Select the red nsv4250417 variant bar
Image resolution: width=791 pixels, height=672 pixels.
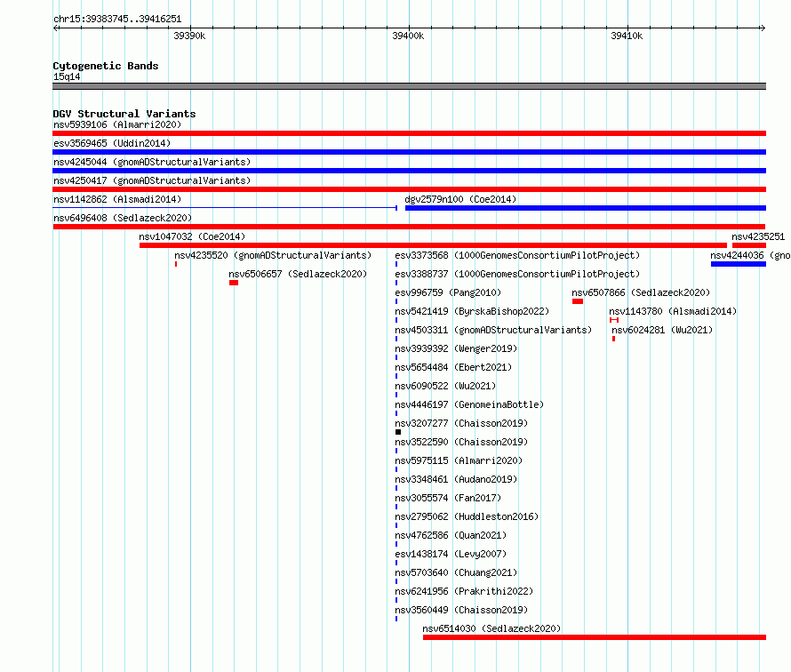[x=409, y=189]
